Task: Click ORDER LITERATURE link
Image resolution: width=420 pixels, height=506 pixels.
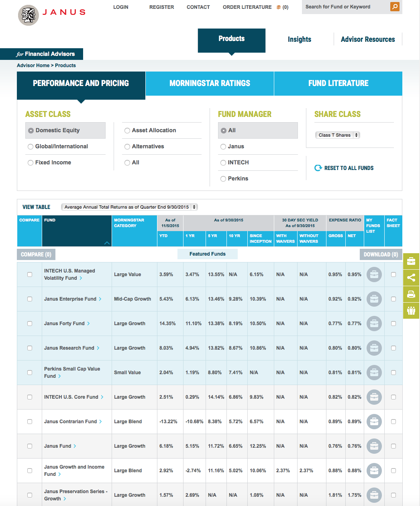Action: (247, 7)
